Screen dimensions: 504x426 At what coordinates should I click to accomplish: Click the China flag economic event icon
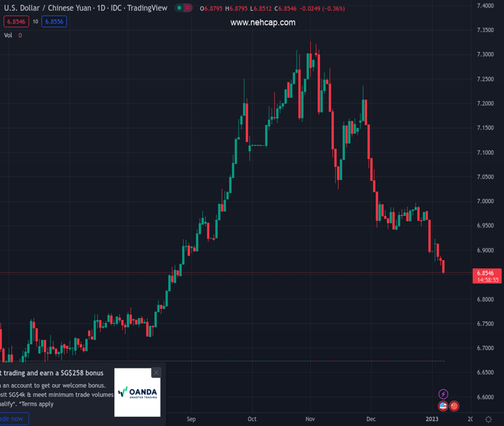pos(454,406)
